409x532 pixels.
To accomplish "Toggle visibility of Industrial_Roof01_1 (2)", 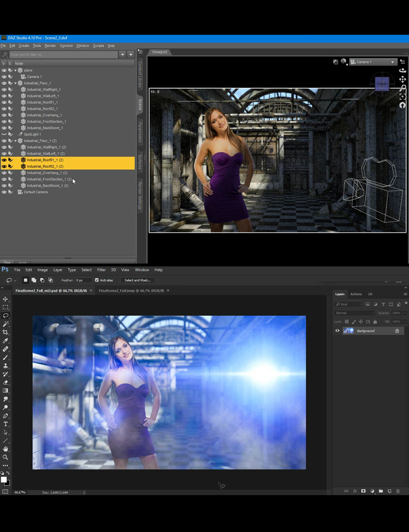I will click(x=4, y=160).
